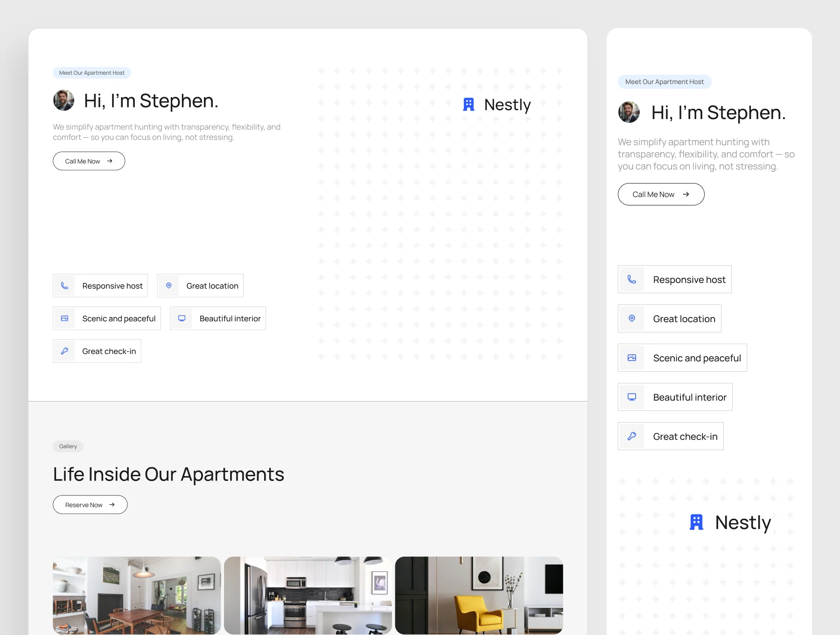Open the dining room gallery photo

click(x=137, y=595)
